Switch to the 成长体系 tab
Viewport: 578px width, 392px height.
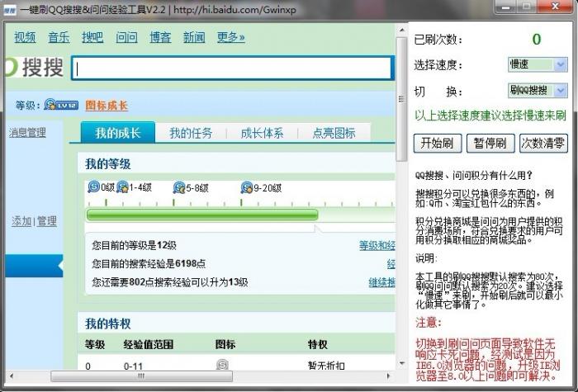pyautogui.click(x=262, y=133)
